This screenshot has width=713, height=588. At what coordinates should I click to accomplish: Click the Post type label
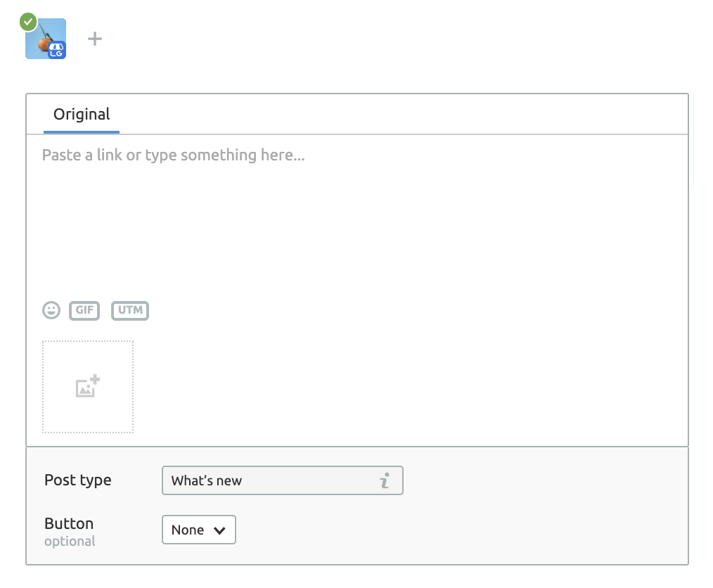tap(78, 480)
